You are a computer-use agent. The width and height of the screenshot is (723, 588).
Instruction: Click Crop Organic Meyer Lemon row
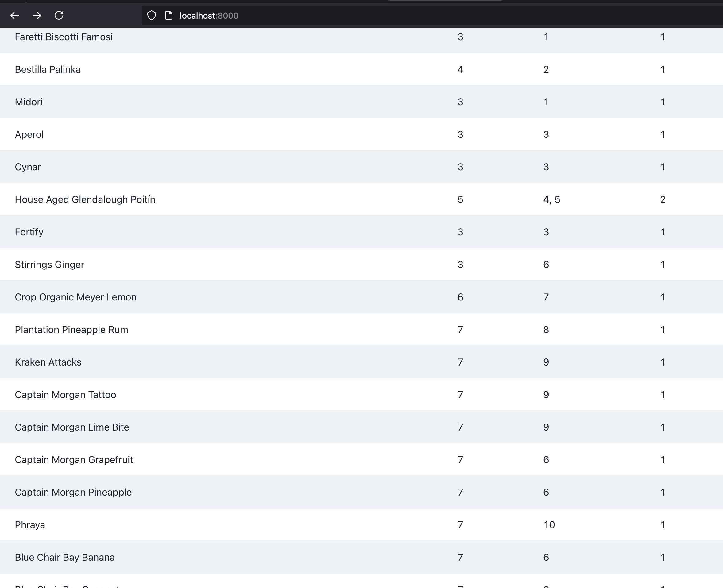click(75, 297)
